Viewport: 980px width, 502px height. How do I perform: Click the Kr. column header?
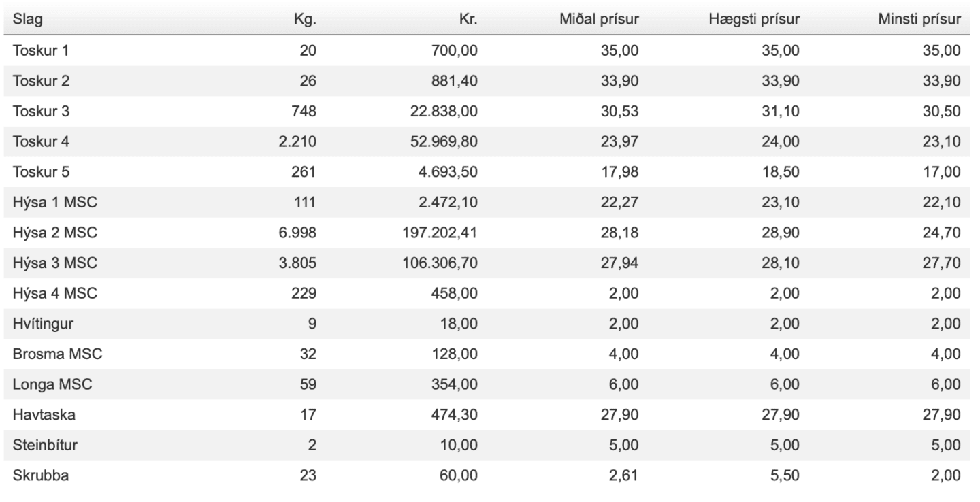click(x=469, y=20)
